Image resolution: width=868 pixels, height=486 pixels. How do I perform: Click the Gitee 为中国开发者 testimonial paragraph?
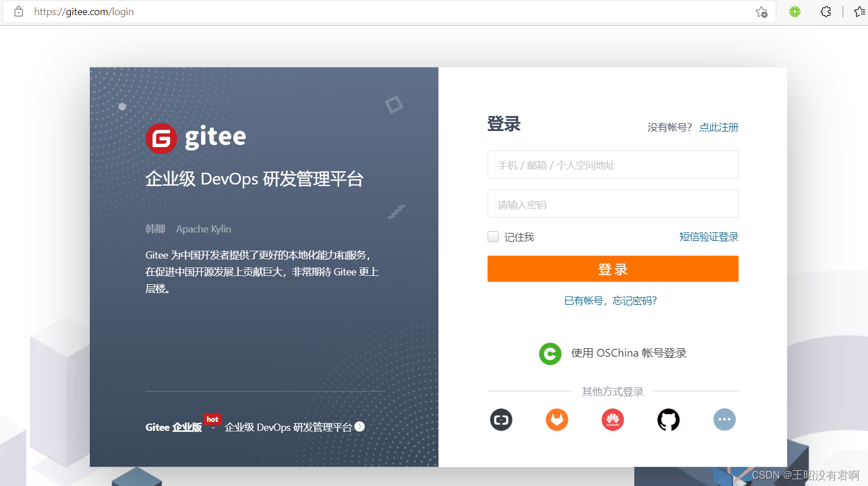[x=262, y=272]
